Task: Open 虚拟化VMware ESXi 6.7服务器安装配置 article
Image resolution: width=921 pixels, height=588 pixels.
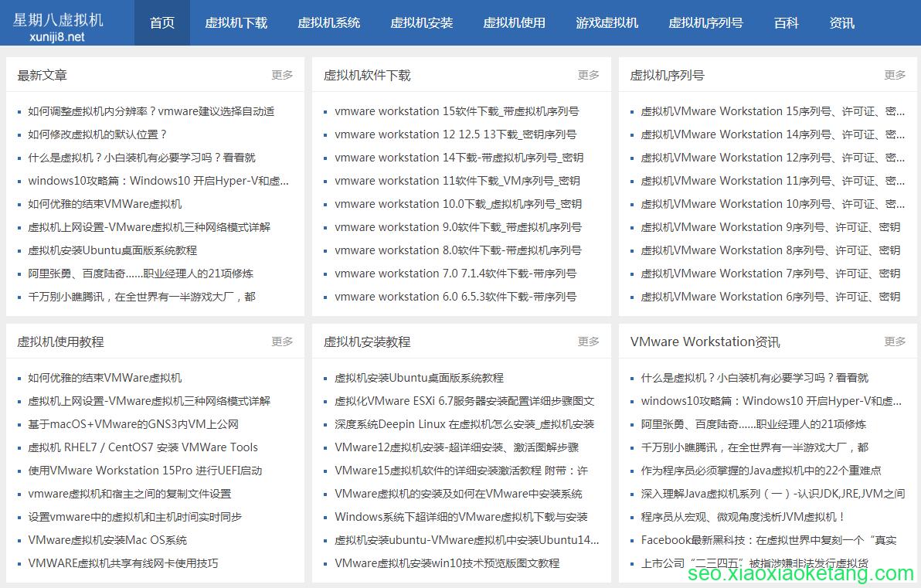Action: [x=464, y=401]
